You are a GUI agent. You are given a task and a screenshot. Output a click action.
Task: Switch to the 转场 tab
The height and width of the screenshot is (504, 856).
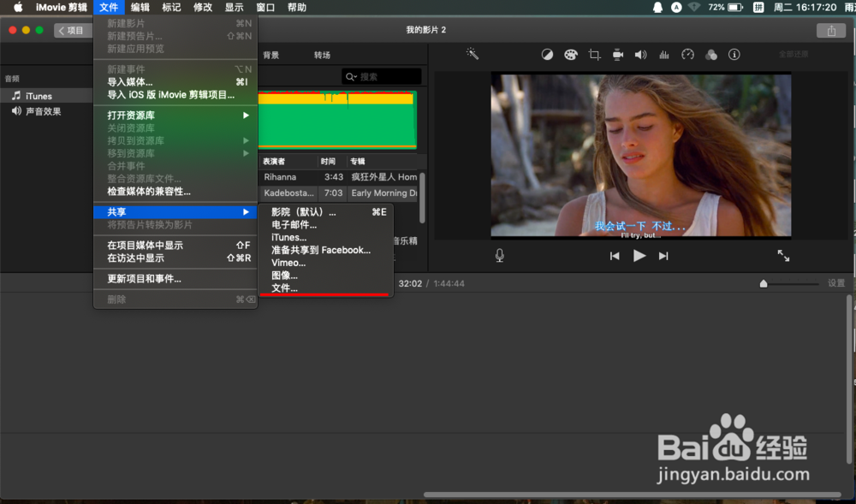pyautogui.click(x=322, y=55)
